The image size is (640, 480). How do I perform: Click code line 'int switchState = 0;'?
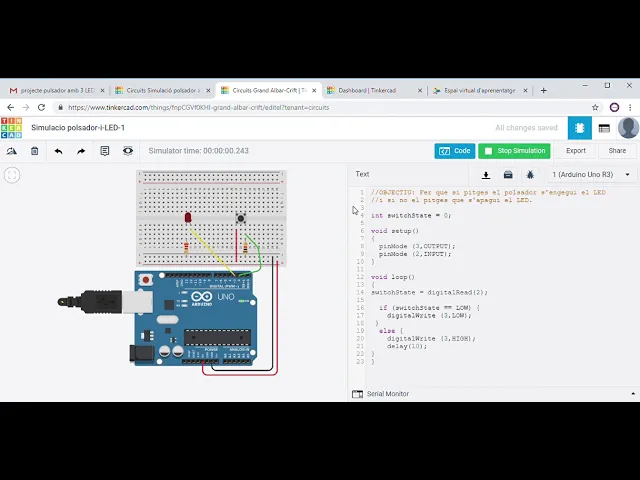click(411, 216)
